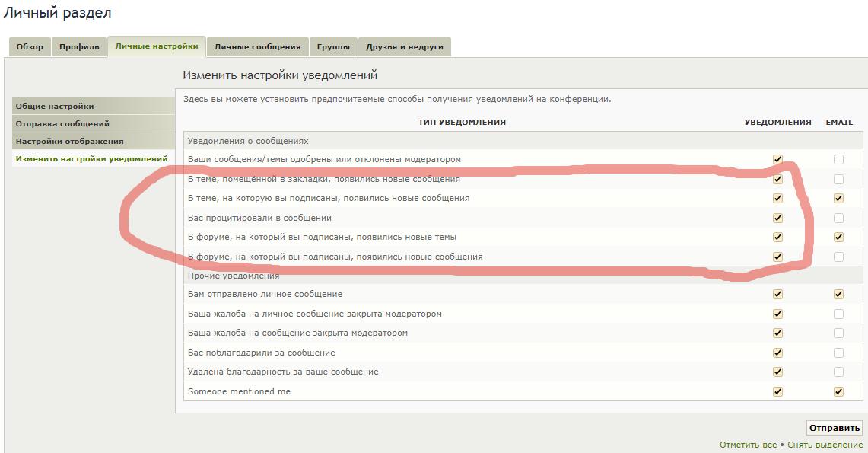
Task: Enable email for Вас процитировали в сообщении
Action: [838, 218]
